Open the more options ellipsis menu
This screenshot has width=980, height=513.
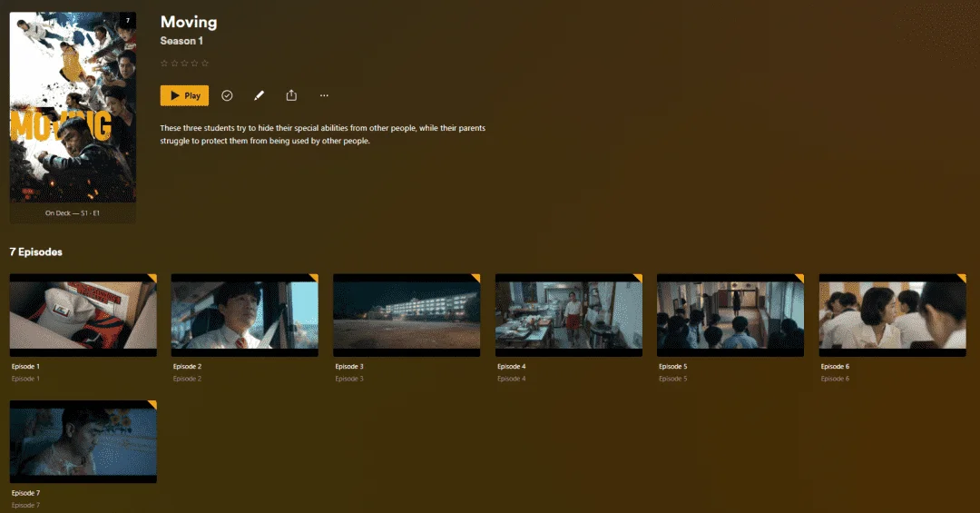pos(324,95)
